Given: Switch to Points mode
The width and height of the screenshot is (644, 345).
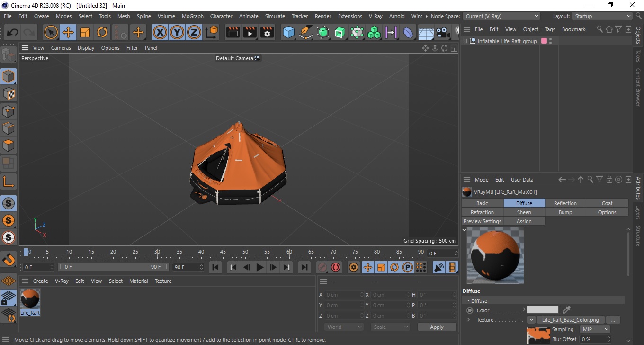Looking at the screenshot, I should coord(9,111).
